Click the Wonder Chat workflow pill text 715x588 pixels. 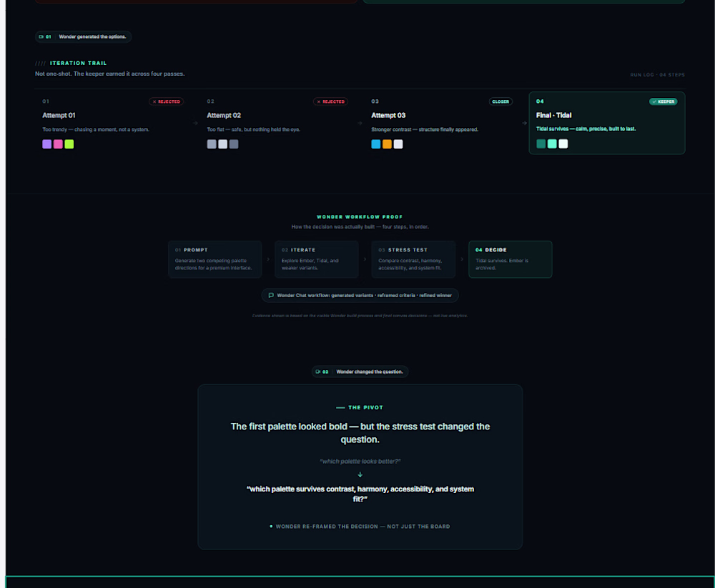point(364,295)
